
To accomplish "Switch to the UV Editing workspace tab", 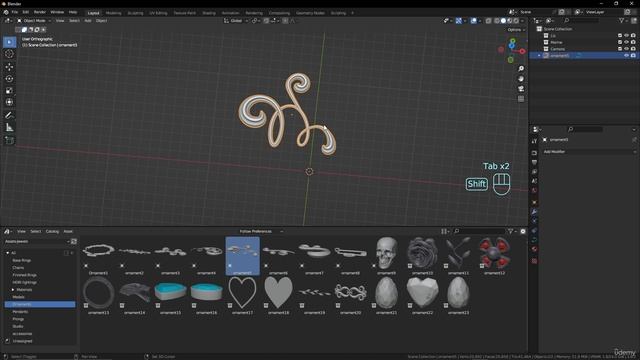I will (158, 13).
